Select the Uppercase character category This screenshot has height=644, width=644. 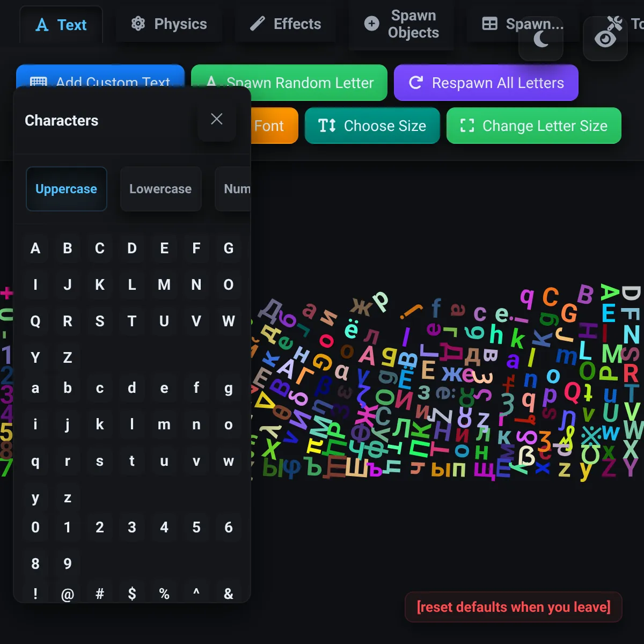[66, 189]
